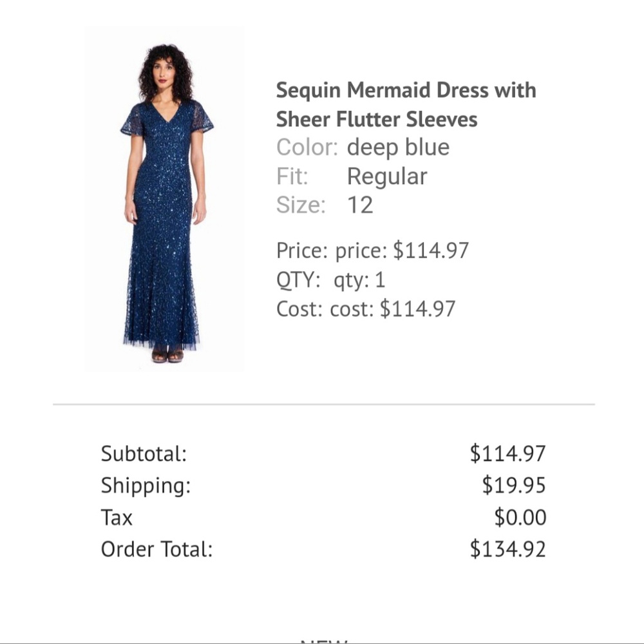Click the 'qty: 1' quantity text

point(359,279)
